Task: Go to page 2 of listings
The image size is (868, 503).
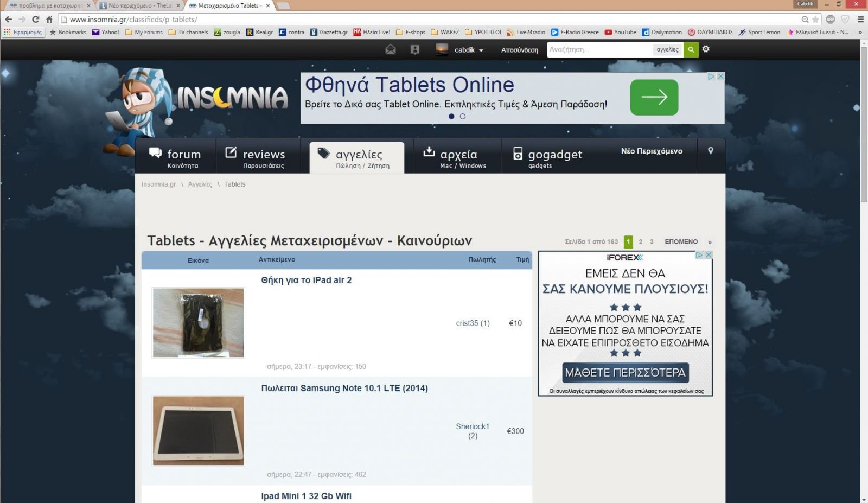Action: click(640, 242)
